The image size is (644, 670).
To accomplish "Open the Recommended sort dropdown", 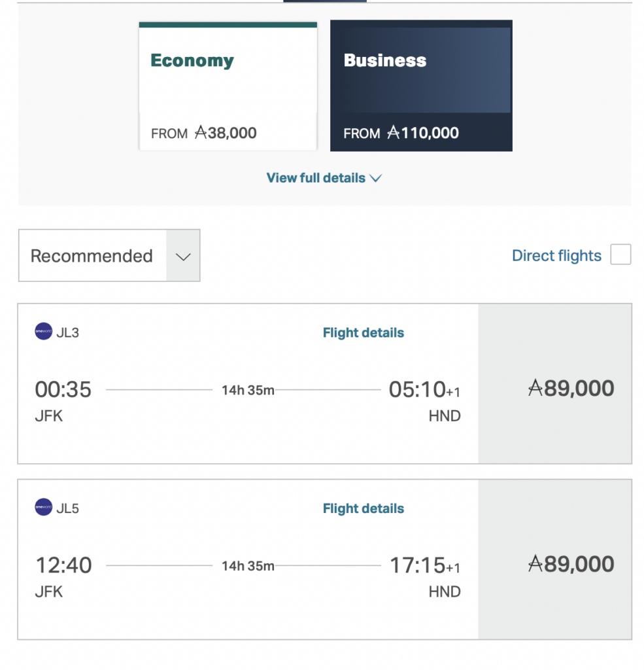I will point(92,256).
